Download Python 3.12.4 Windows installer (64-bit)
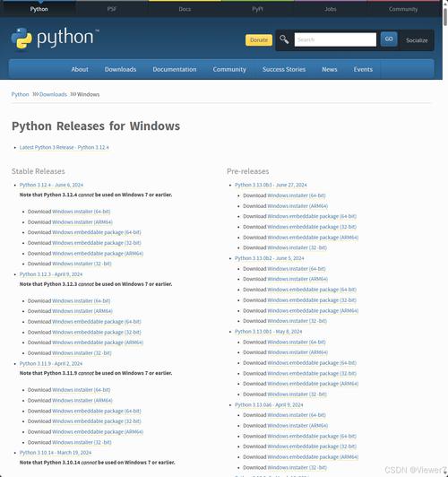 click(82, 212)
